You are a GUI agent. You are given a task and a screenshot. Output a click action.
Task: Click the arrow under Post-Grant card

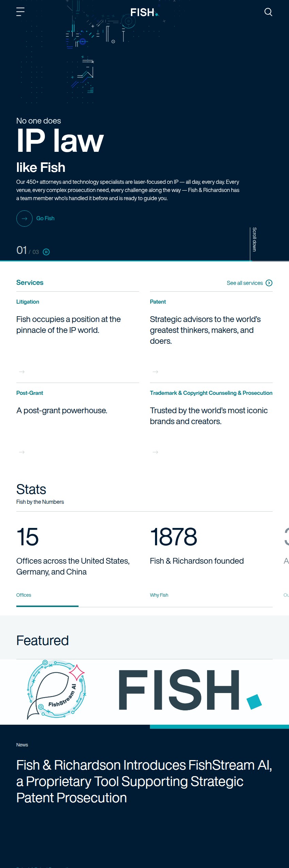coord(22,452)
